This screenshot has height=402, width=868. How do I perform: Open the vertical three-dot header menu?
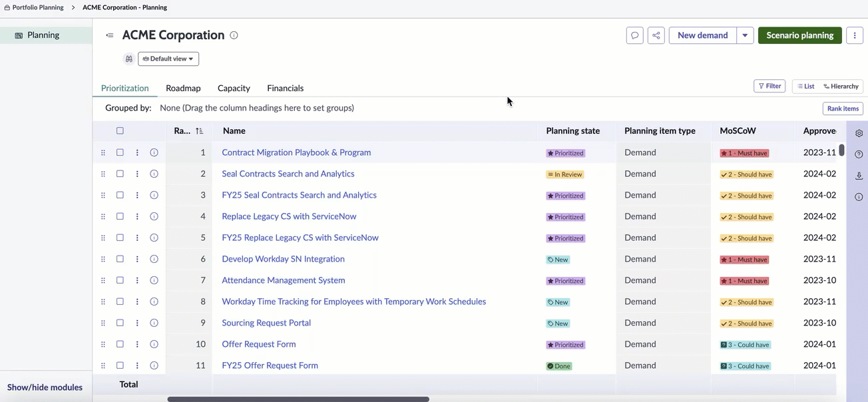pos(855,35)
